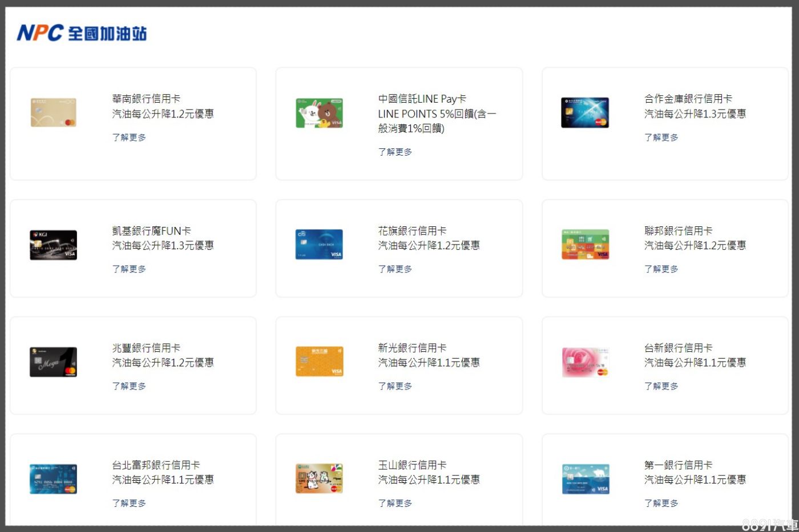Open 了解更多 for 華南銀行信用卡

click(129, 137)
